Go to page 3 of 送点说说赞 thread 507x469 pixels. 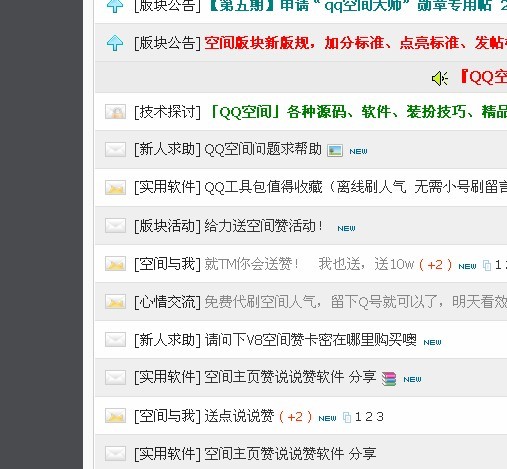coord(380,417)
